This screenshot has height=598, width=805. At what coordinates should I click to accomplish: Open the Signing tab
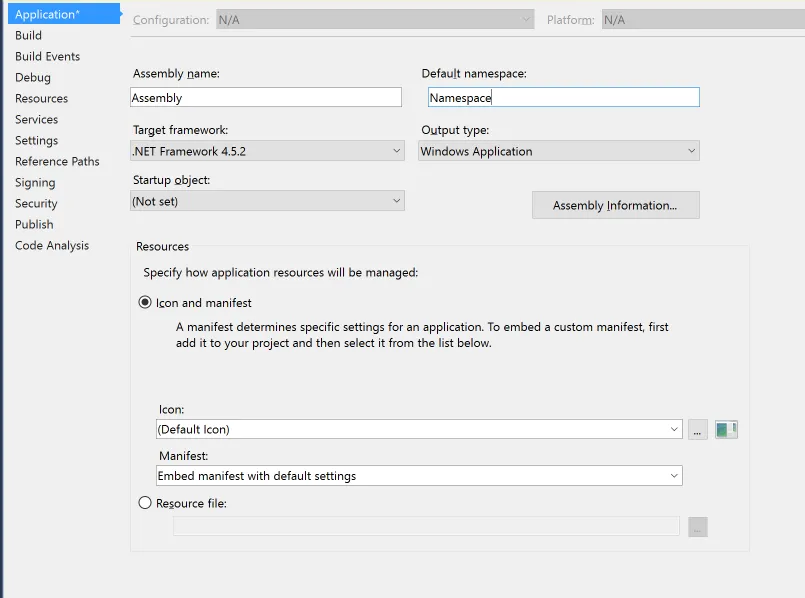pyautogui.click(x=35, y=183)
